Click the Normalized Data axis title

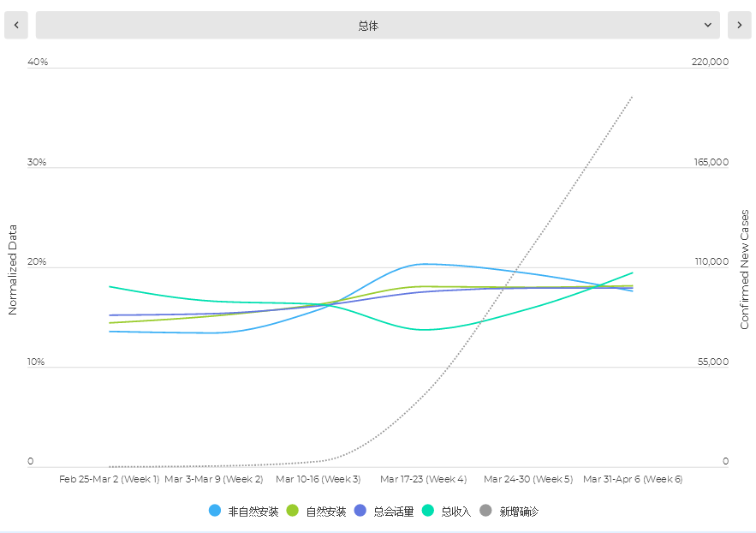(x=13, y=270)
